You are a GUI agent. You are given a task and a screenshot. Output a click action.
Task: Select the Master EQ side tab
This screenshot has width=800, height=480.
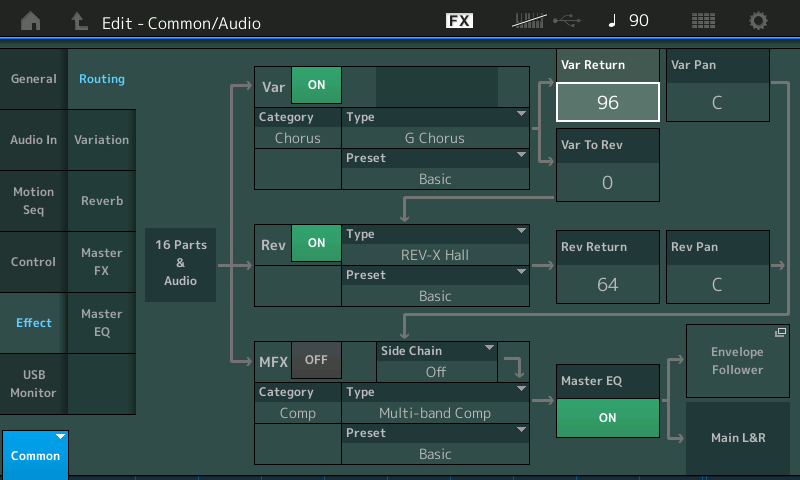(x=102, y=322)
